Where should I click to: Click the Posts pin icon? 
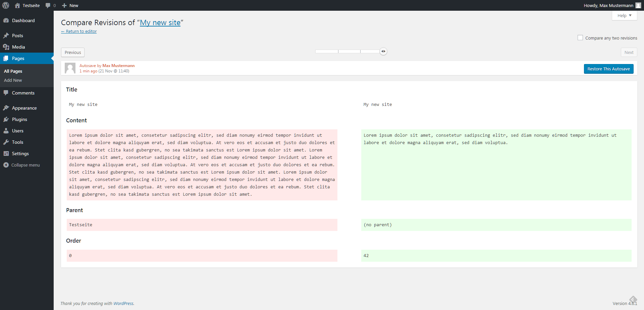coord(6,36)
